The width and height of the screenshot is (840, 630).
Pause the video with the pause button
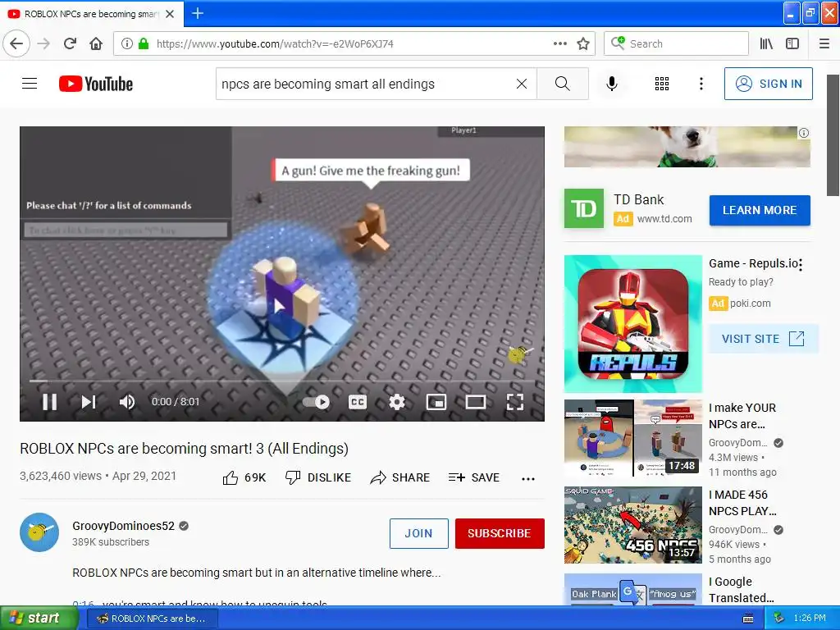[x=50, y=402]
